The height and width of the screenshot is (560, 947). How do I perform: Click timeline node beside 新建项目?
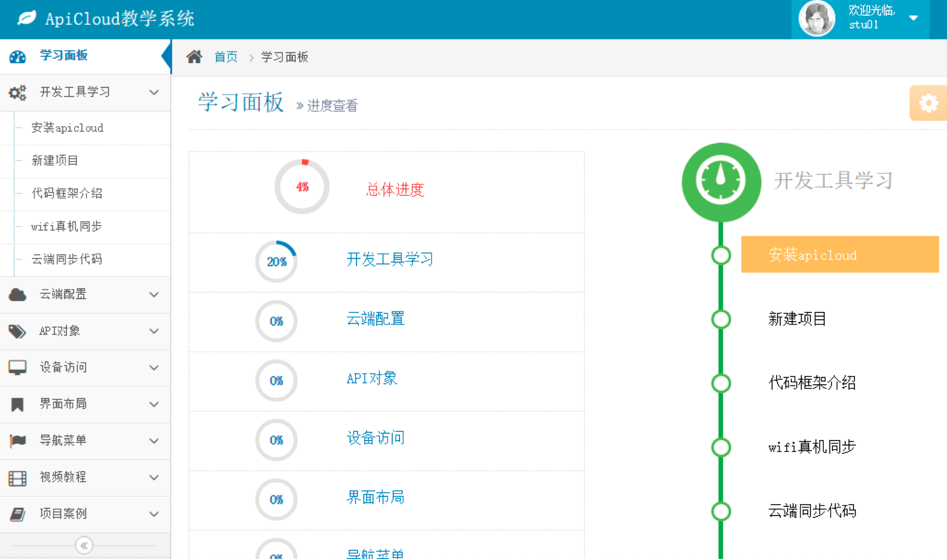point(721,319)
